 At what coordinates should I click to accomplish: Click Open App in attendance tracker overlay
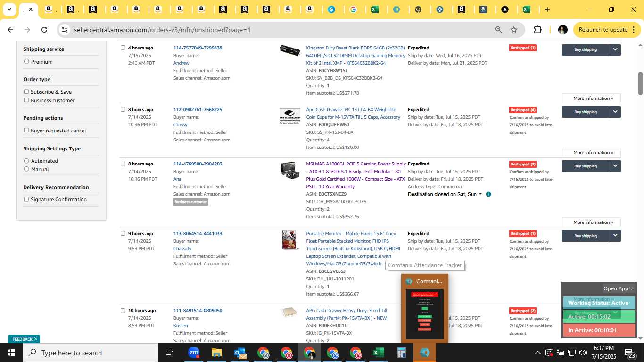(x=619, y=288)
